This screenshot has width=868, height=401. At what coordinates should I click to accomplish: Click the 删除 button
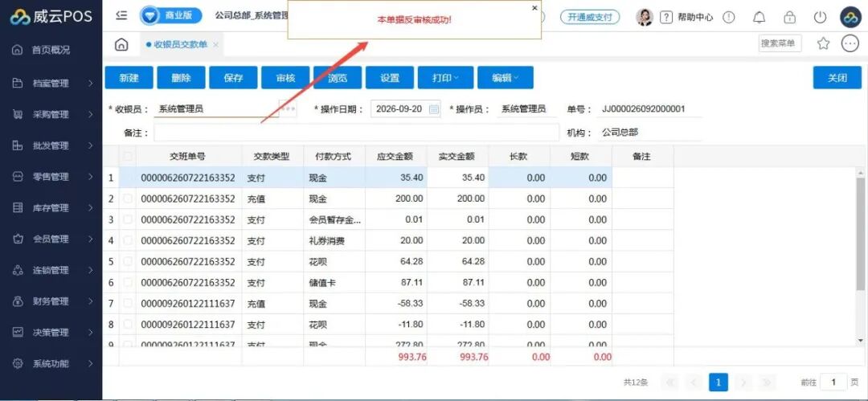point(181,78)
